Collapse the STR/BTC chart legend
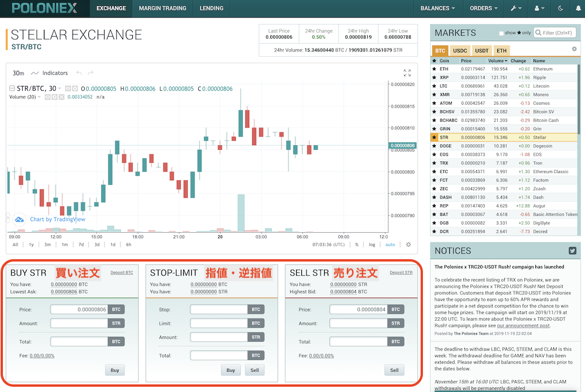Image resolution: width=585 pixels, height=392 pixels. [x=12, y=88]
